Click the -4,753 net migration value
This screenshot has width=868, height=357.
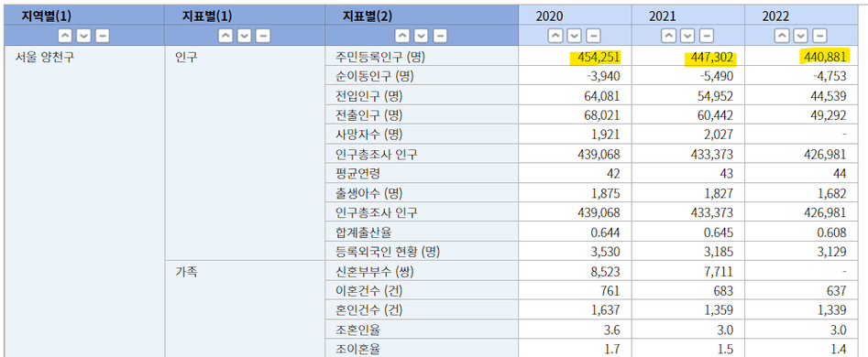pos(829,77)
